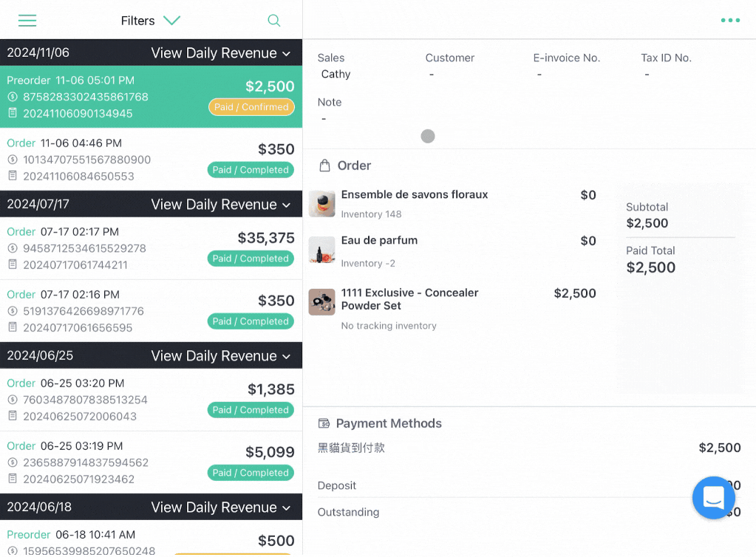Open the blue chat support bubble
This screenshot has width=756, height=557.
714,497
